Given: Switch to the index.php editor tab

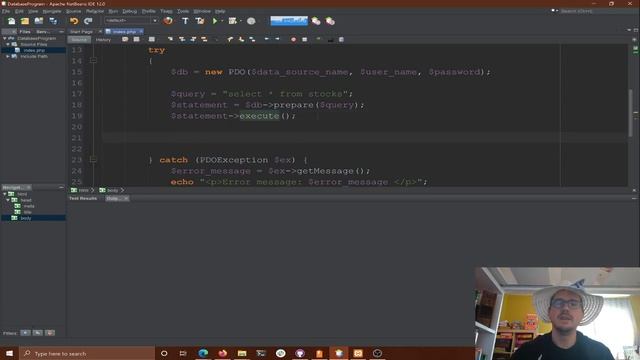Looking at the screenshot, I should coord(124,31).
